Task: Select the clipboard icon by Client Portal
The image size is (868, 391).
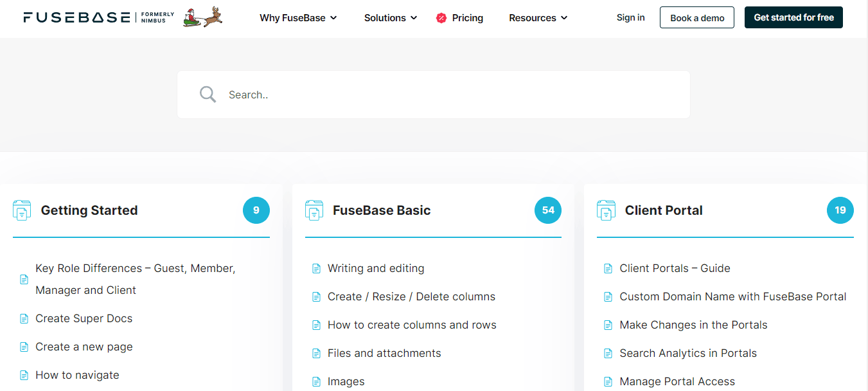Action: click(605, 210)
